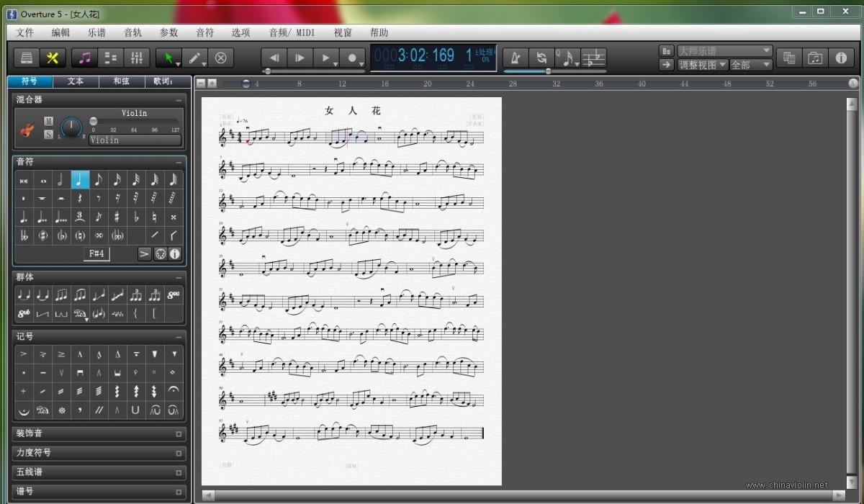
Task: Show the purple notes score view
Action: (x=85, y=58)
